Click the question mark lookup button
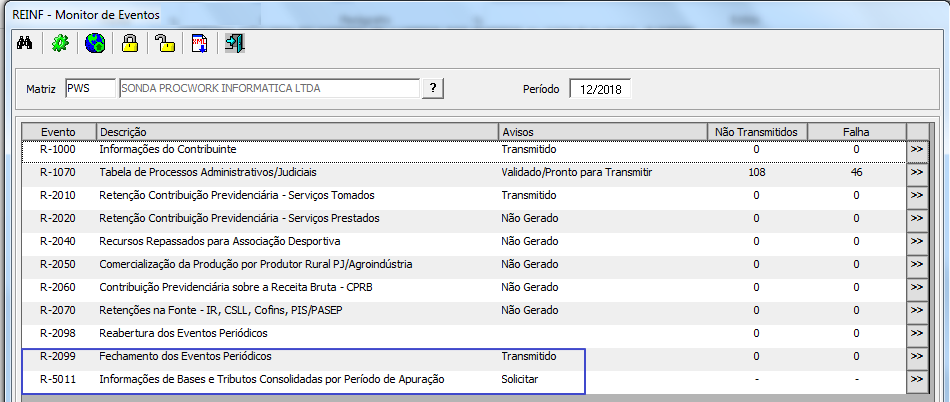950x402 pixels. click(x=433, y=88)
